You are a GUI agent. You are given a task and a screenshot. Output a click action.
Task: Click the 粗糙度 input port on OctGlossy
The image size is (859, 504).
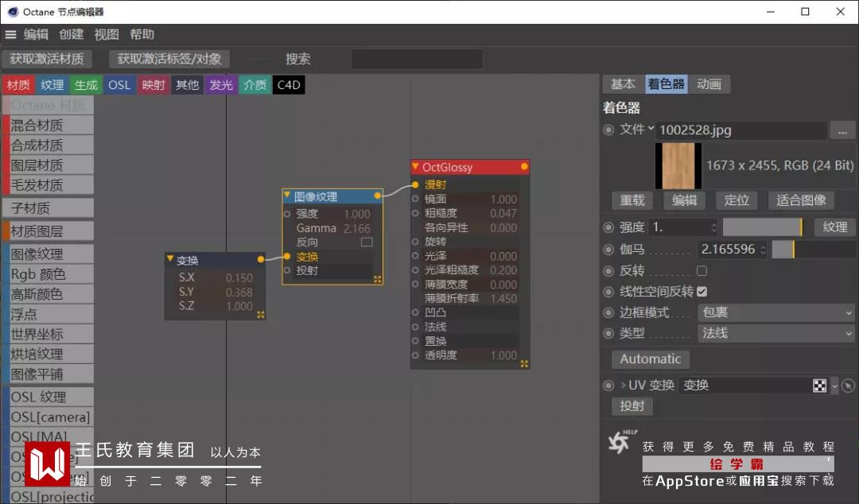point(415,213)
